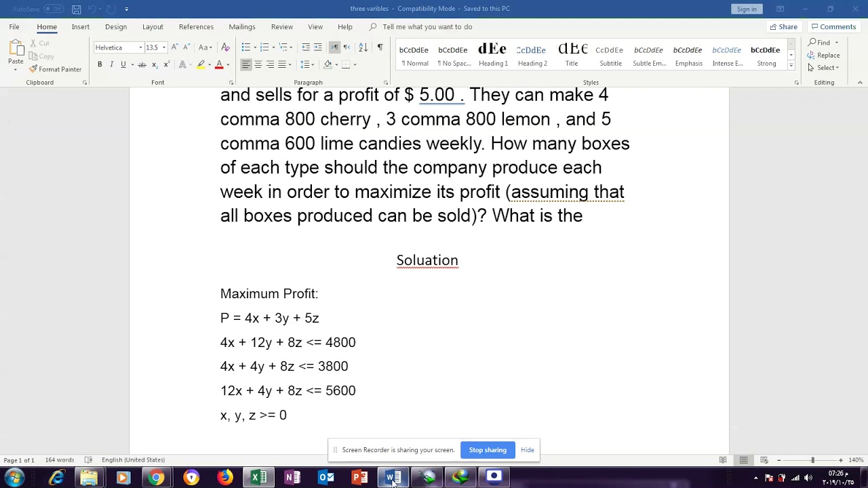This screenshot has width=868, height=488.
Task: Open Outlook from the taskbar
Action: 326,477
